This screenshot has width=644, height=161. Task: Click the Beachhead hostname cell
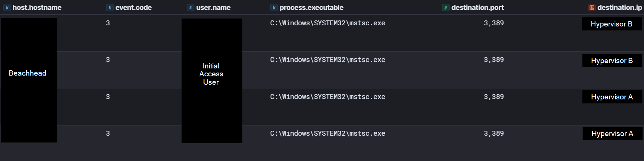click(x=28, y=73)
